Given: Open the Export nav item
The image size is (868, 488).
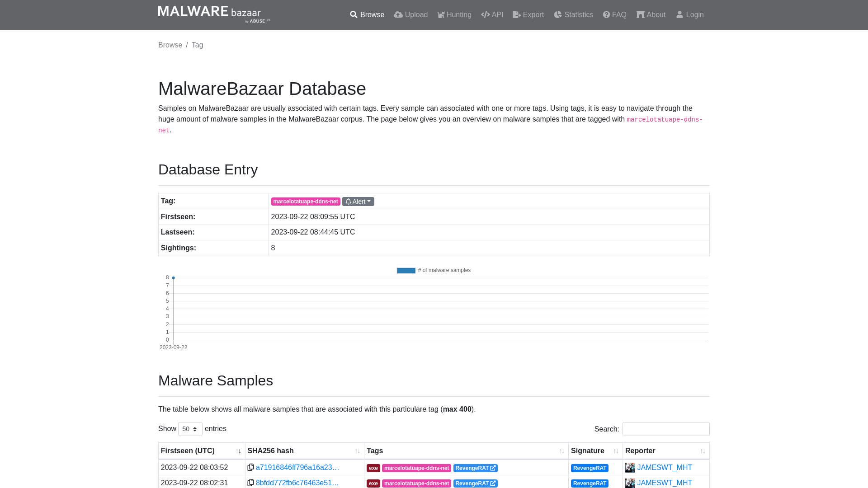Looking at the screenshot, I should pyautogui.click(x=528, y=15).
